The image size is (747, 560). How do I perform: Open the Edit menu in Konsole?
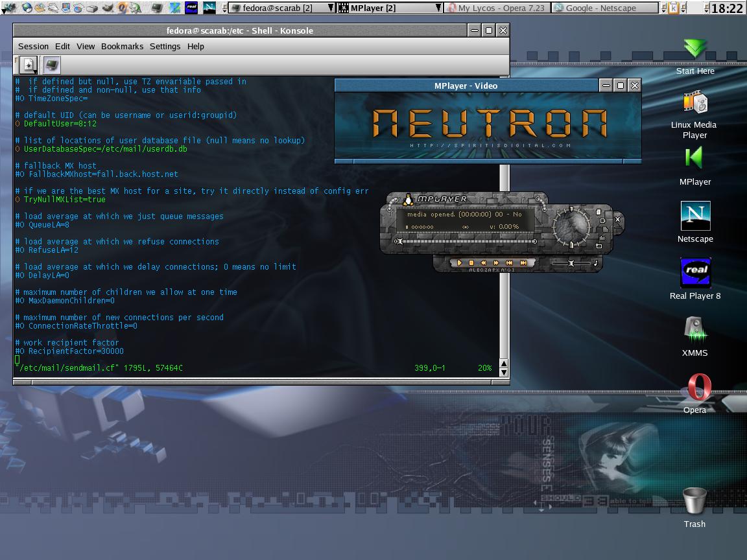point(62,46)
